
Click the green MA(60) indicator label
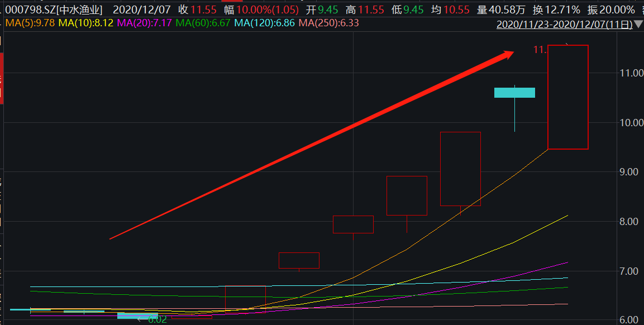203,23
